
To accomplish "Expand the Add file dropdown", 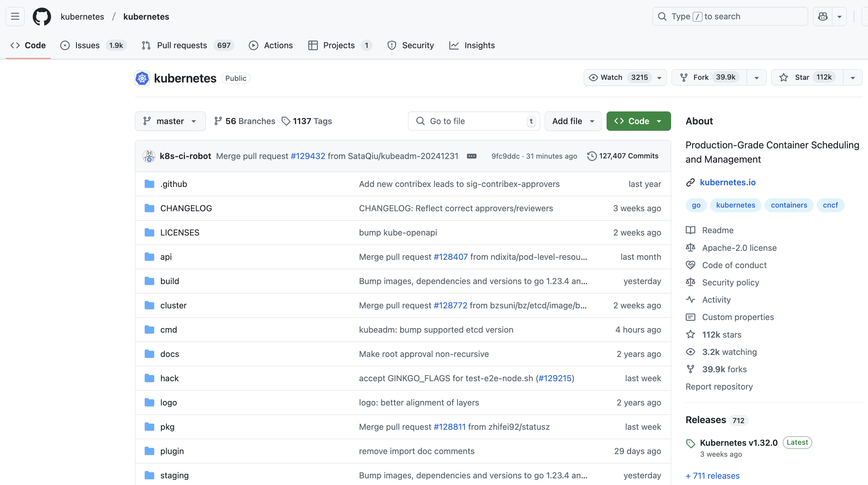I will (x=573, y=121).
